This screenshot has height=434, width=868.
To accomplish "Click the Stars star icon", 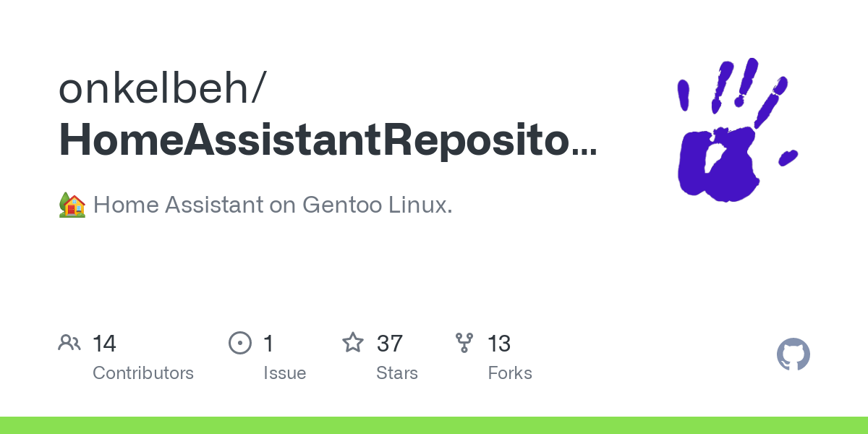I will 352,342.
